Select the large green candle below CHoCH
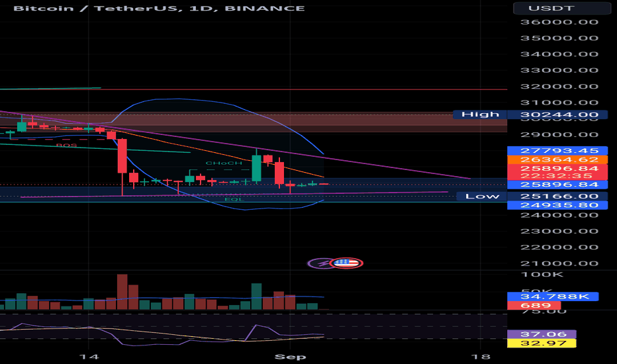The height and width of the screenshot is (364, 617). point(257,167)
